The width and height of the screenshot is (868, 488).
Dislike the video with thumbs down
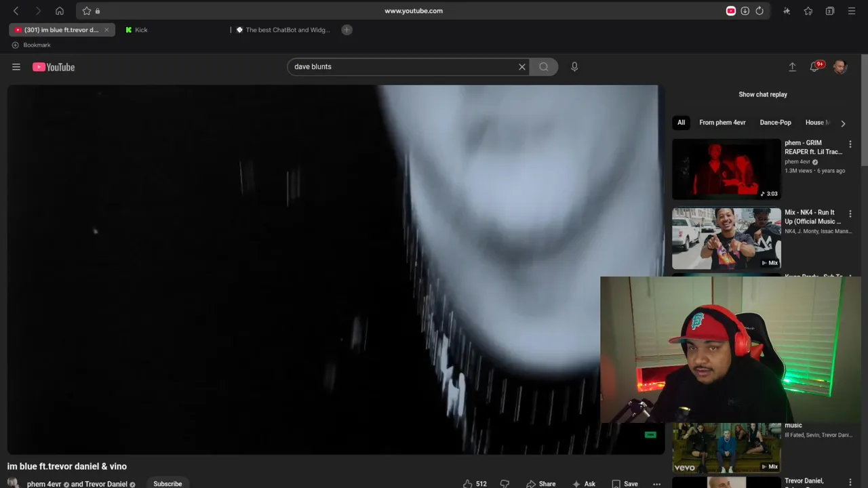point(505,483)
